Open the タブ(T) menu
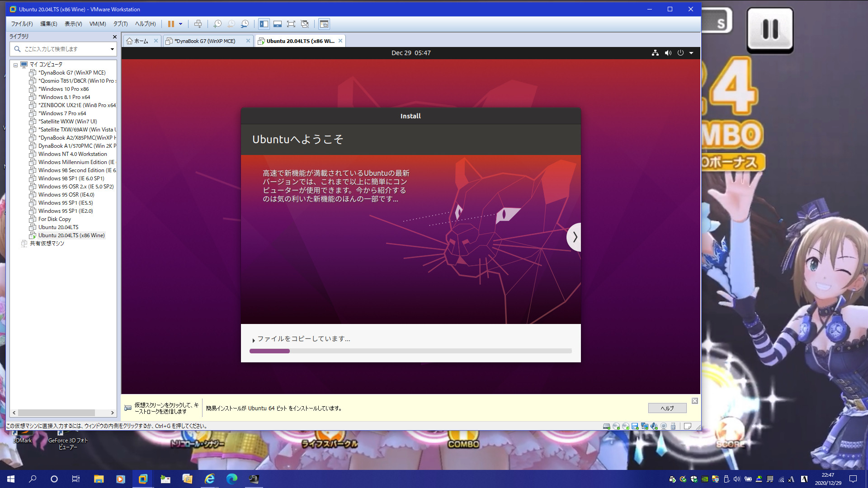Image resolution: width=868 pixels, height=488 pixels. 120,24
